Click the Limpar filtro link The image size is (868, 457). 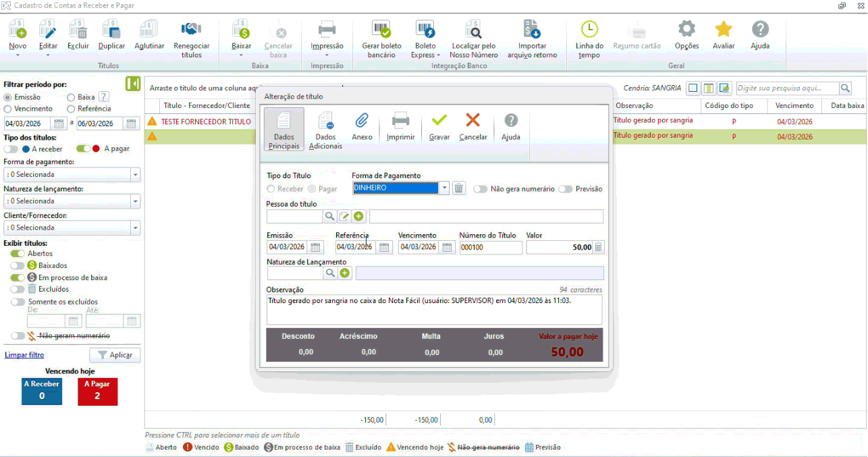pos(24,355)
